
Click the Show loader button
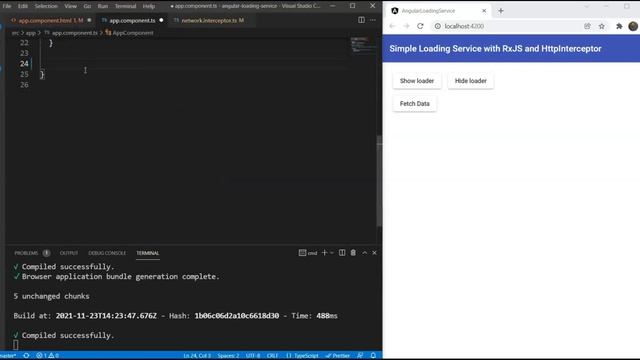417,81
